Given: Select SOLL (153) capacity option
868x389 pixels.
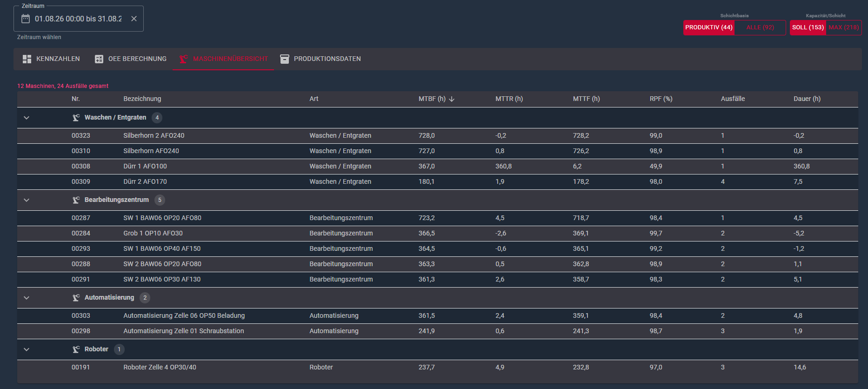Looking at the screenshot, I should 808,27.
